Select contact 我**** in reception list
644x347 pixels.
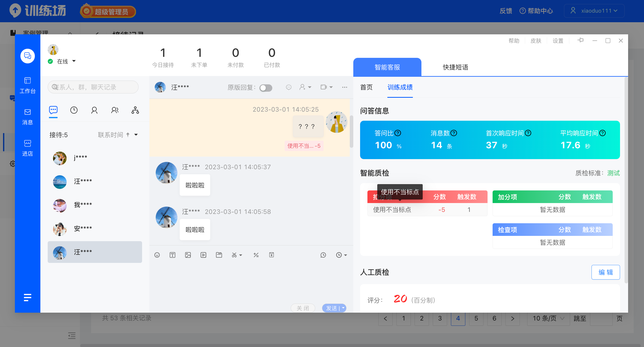pyautogui.click(x=95, y=205)
